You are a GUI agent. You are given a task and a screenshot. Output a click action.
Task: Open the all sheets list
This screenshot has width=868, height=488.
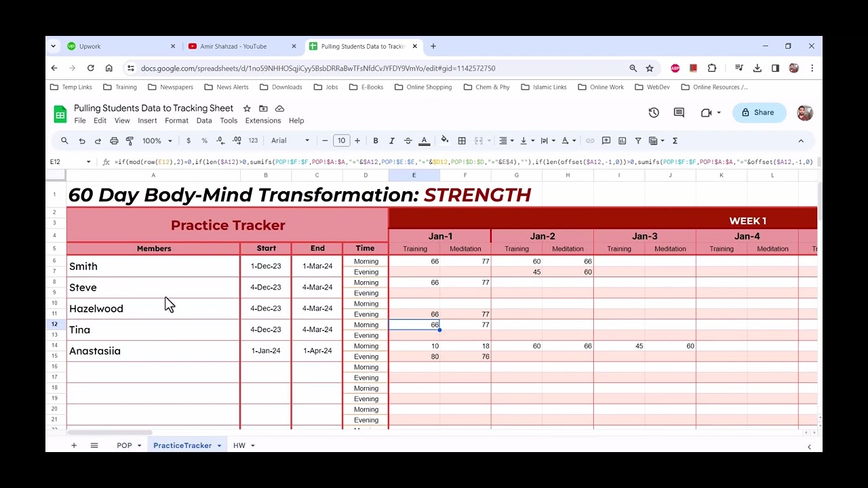94,445
